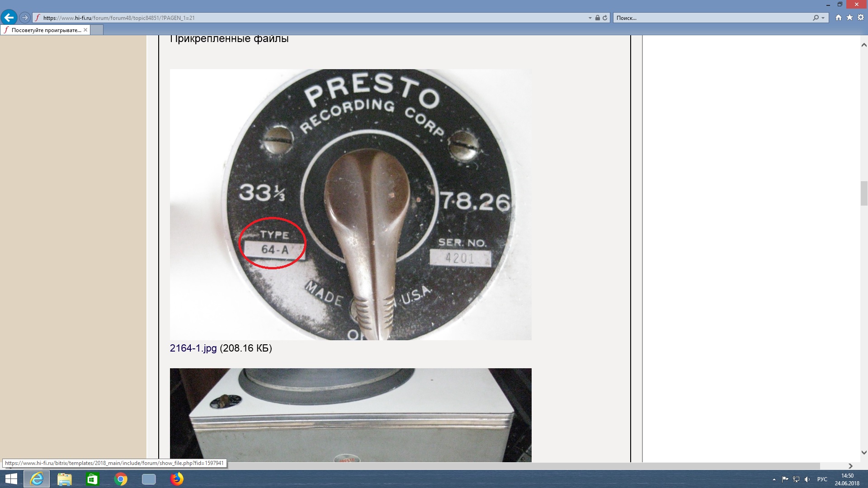Open a new blank tab
Viewport: 868px width, 488px height.
click(x=97, y=30)
